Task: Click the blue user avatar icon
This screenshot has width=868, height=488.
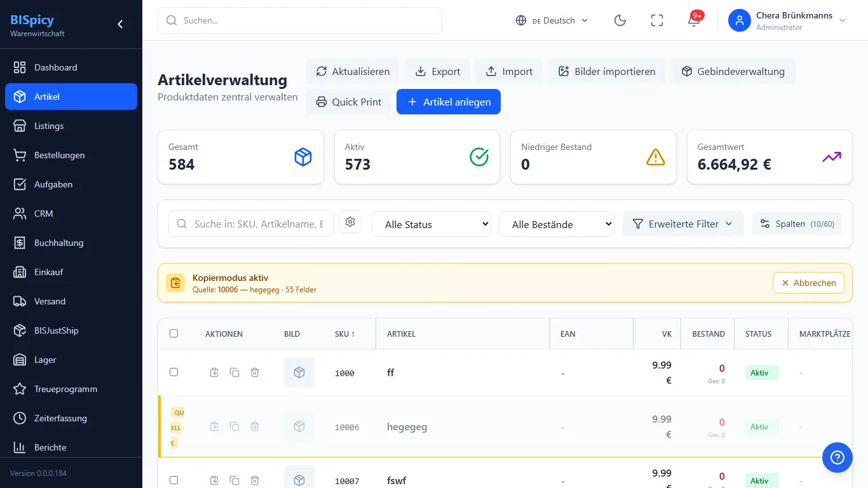Action: (x=739, y=20)
